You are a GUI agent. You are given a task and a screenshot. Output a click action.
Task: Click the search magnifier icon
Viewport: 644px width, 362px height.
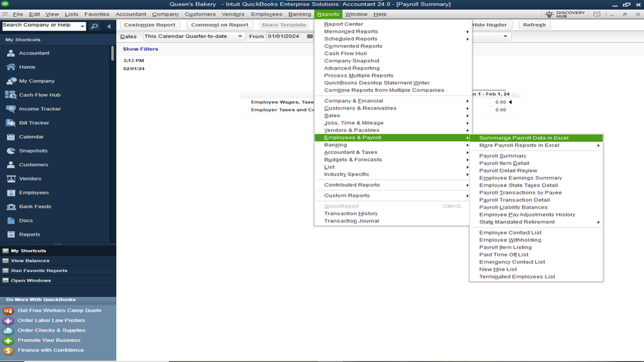(94, 26)
